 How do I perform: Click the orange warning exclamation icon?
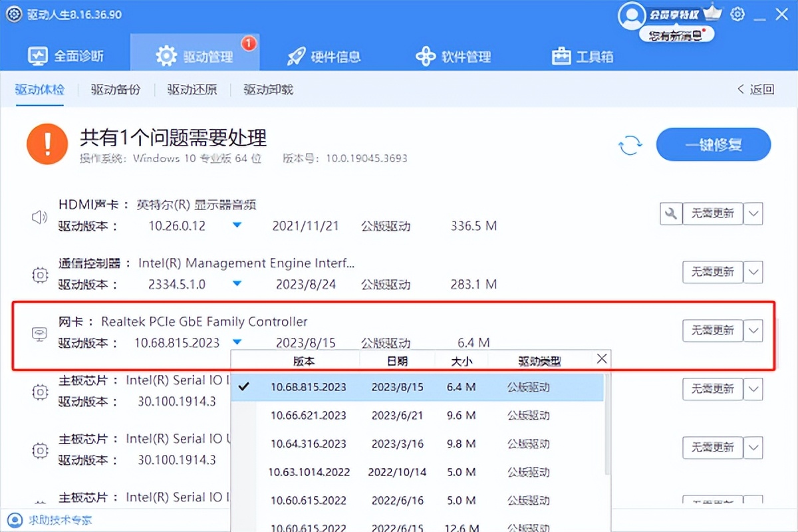pyautogui.click(x=47, y=143)
